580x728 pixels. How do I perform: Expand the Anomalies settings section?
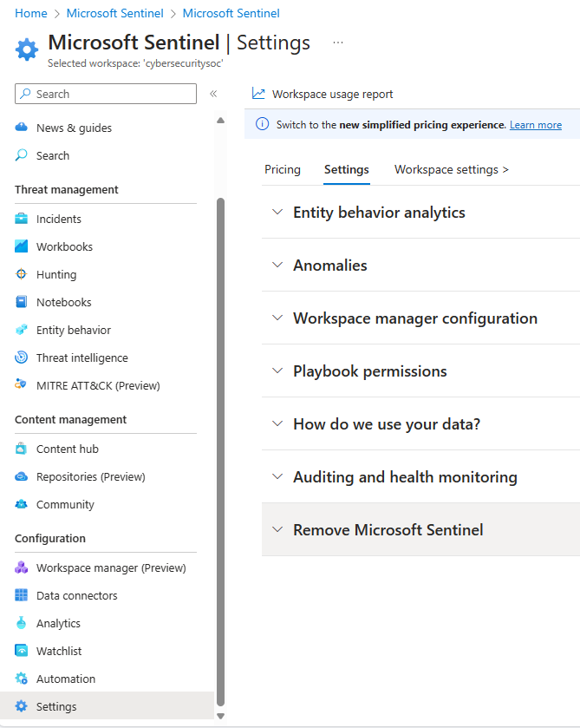click(x=329, y=266)
